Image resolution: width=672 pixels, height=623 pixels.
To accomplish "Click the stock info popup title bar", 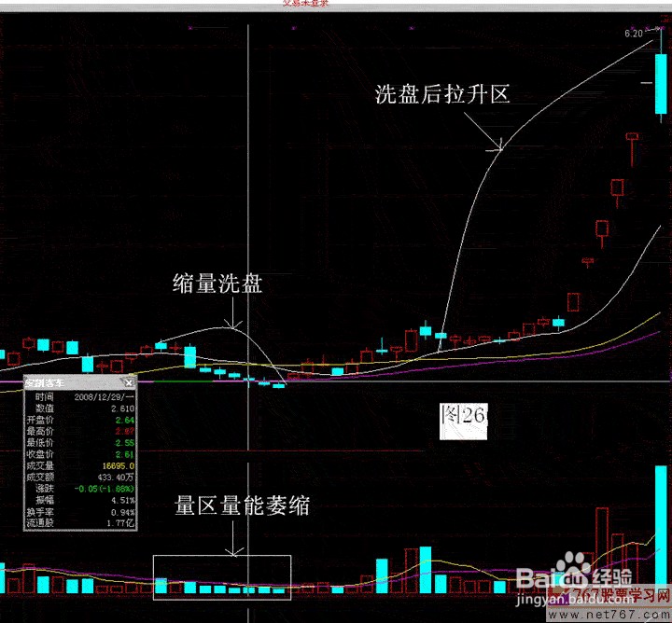I will (x=80, y=382).
